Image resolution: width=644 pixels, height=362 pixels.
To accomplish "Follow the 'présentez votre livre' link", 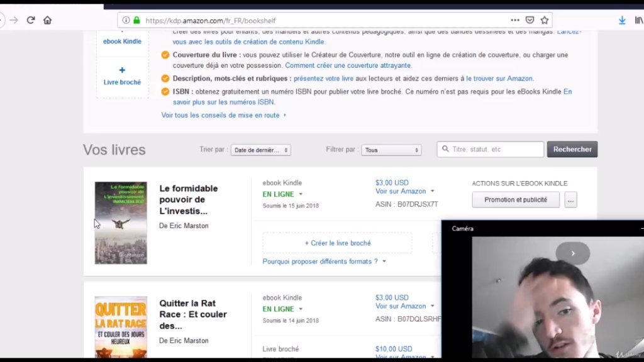I will pos(323,79).
